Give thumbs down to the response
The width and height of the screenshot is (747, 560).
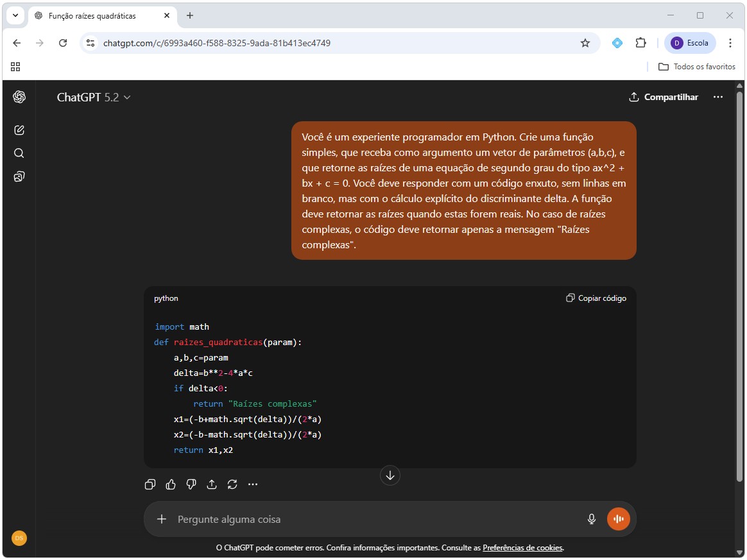point(191,484)
